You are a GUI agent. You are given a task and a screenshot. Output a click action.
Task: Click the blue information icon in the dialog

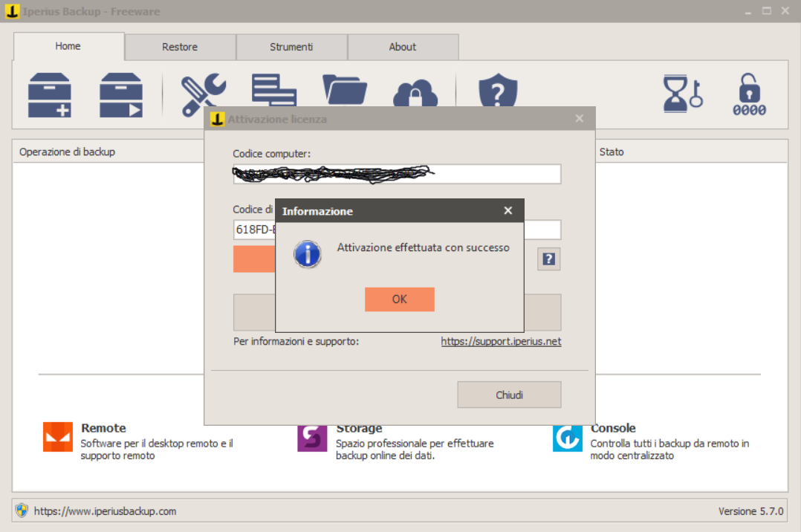pyautogui.click(x=308, y=254)
